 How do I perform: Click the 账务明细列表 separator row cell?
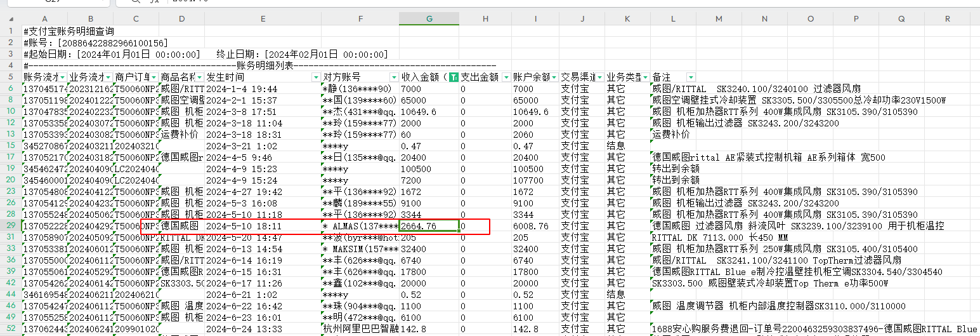click(259, 65)
